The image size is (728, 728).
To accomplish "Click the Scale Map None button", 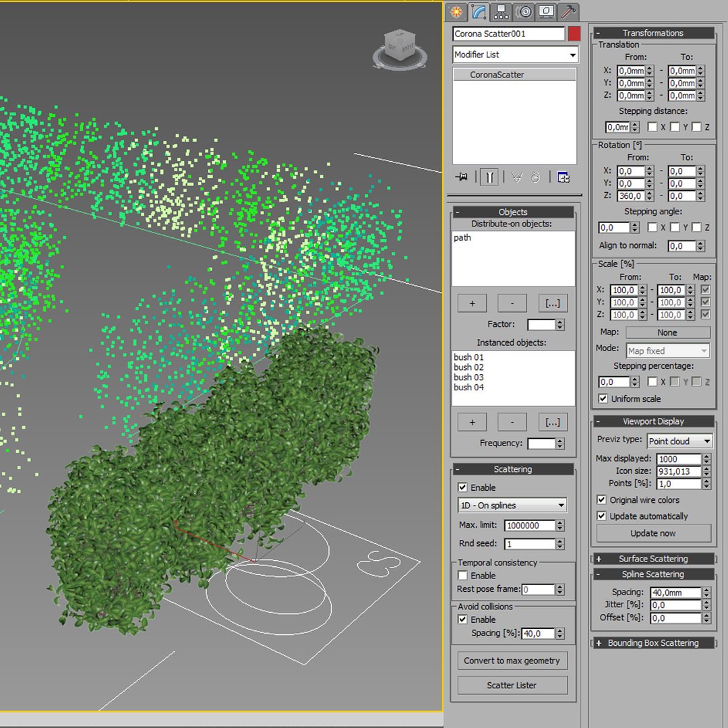I will point(667,332).
